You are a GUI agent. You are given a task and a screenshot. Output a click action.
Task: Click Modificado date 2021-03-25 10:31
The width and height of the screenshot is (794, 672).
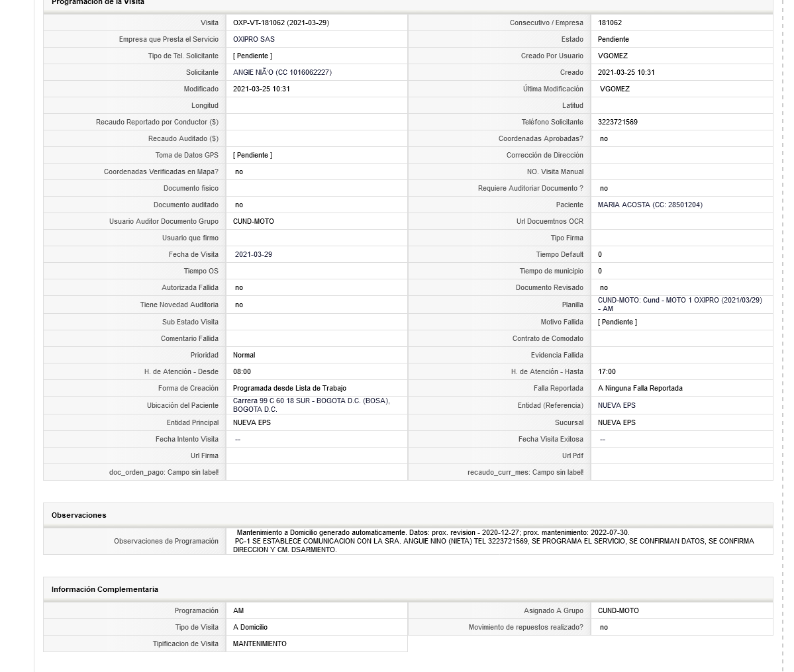[262, 89]
